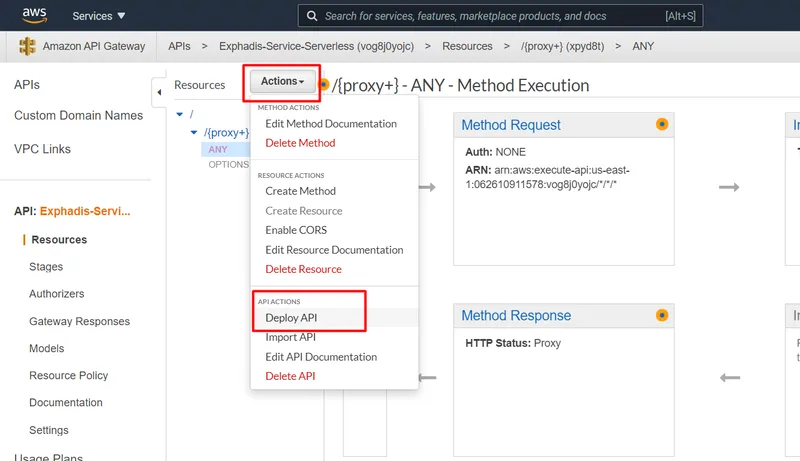Open API Settings section
800x461 pixels.
tap(48, 430)
